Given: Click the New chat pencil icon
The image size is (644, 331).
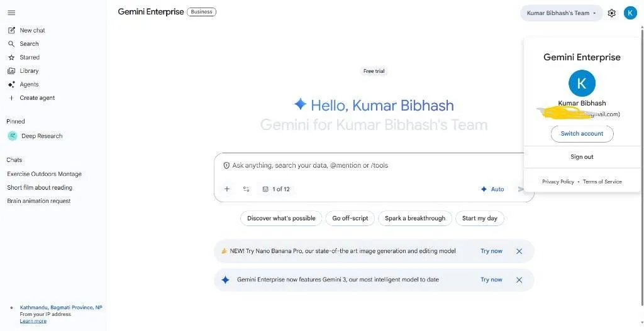Looking at the screenshot, I should coord(11,30).
